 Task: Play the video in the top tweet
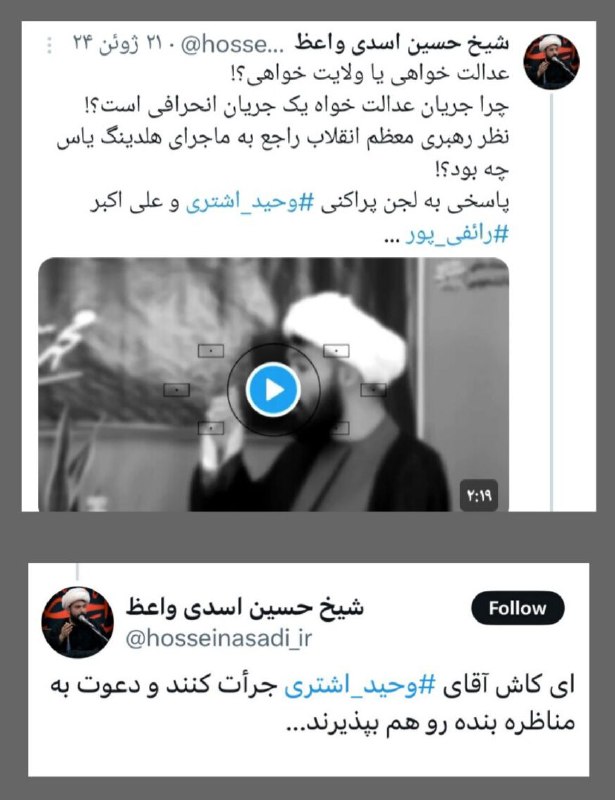[x=273, y=390]
